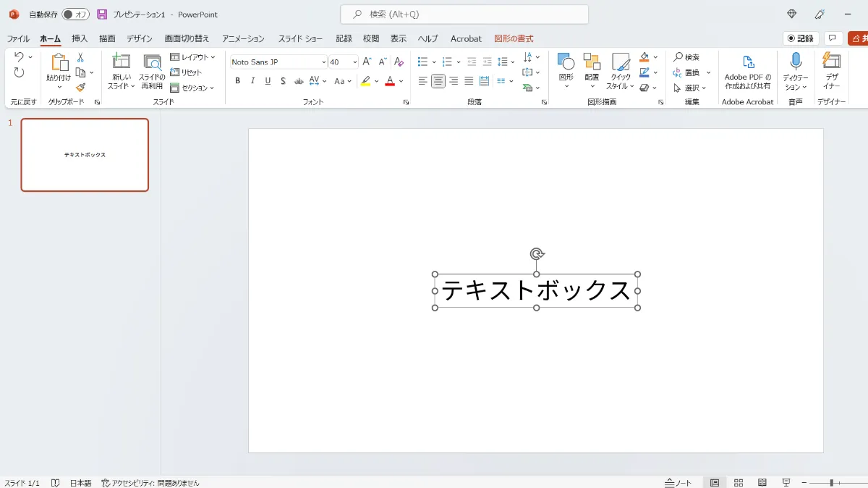The image size is (868, 488).
Task: Clear all formatting with the eraser icon
Action: pyautogui.click(x=399, y=62)
